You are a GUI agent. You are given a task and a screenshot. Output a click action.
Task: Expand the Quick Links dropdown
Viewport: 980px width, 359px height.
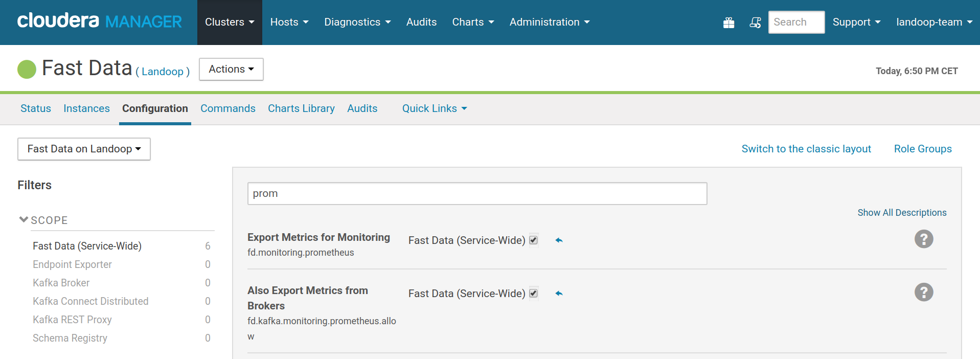435,108
